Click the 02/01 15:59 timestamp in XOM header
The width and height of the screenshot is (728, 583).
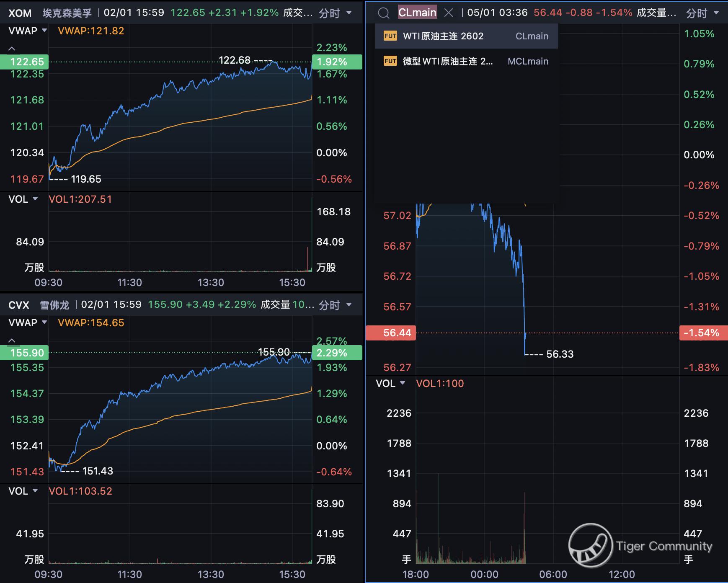[134, 13]
